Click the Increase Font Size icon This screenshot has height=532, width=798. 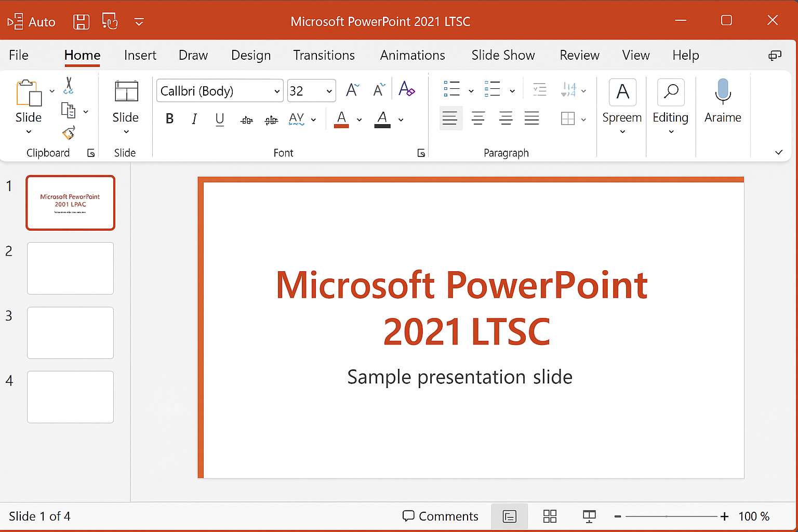[352, 90]
